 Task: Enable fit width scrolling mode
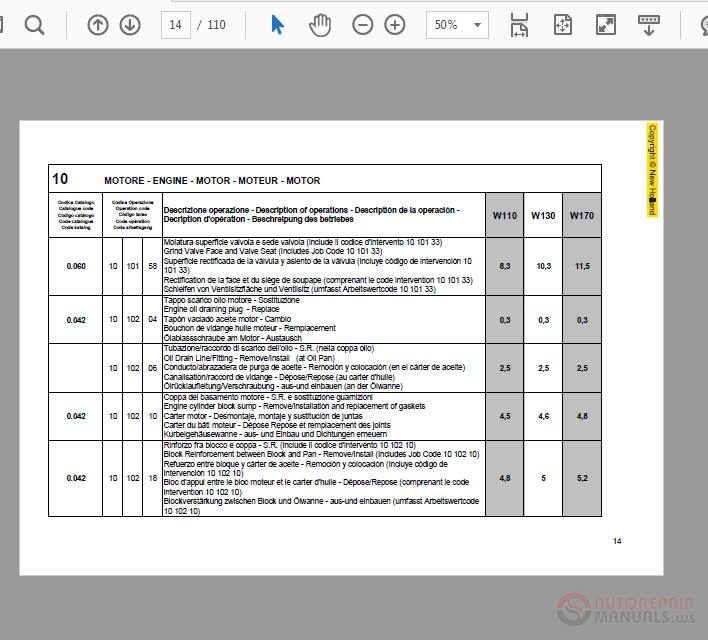(519, 25)
